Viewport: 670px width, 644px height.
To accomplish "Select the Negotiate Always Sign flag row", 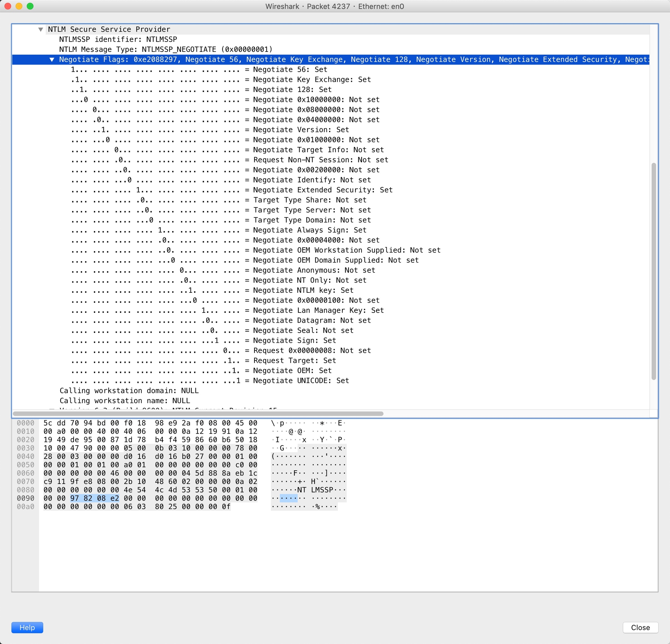I will (309, 230).
